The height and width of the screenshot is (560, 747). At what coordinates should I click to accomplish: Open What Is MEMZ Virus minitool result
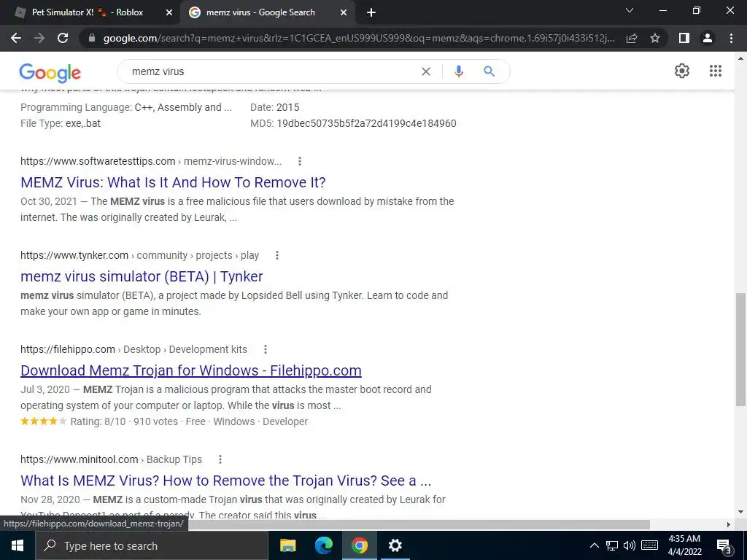226,481
